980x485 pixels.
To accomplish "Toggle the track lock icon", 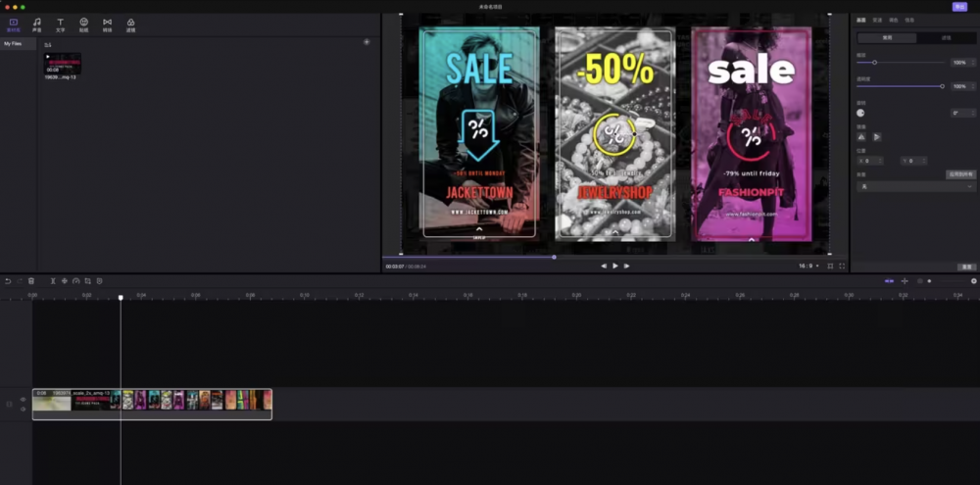I will [x=9, y=405].
